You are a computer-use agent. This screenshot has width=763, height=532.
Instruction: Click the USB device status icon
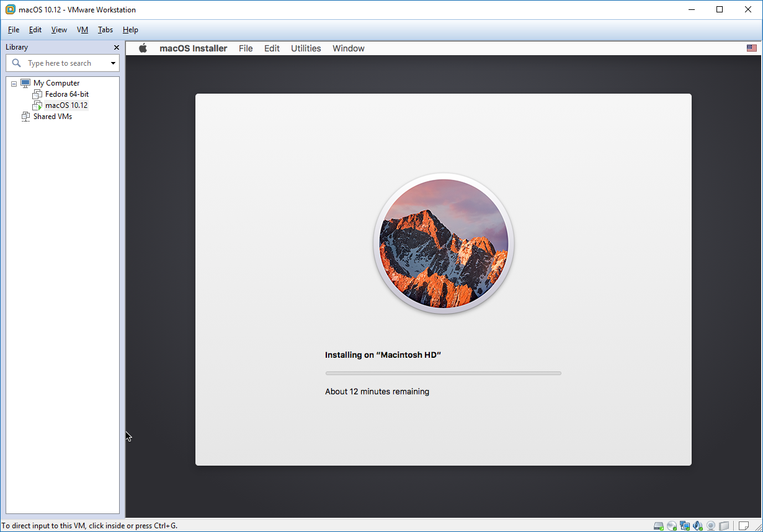724,526
